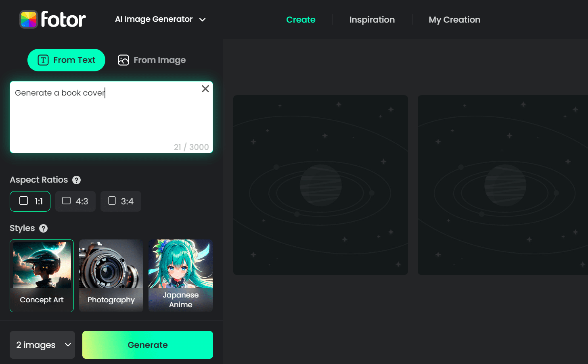Click the second planet placeholder image

(503, 185)
